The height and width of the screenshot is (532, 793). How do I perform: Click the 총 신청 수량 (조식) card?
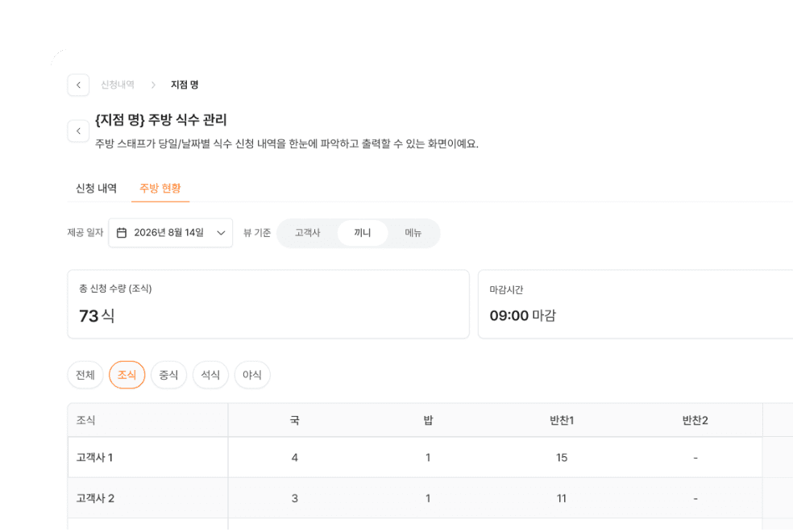coord(268,305)
